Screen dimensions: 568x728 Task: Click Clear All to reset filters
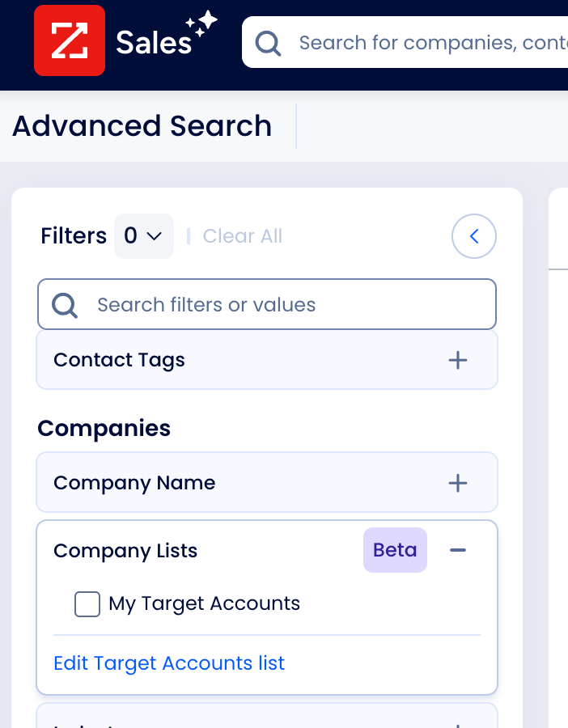click(242, 235)
